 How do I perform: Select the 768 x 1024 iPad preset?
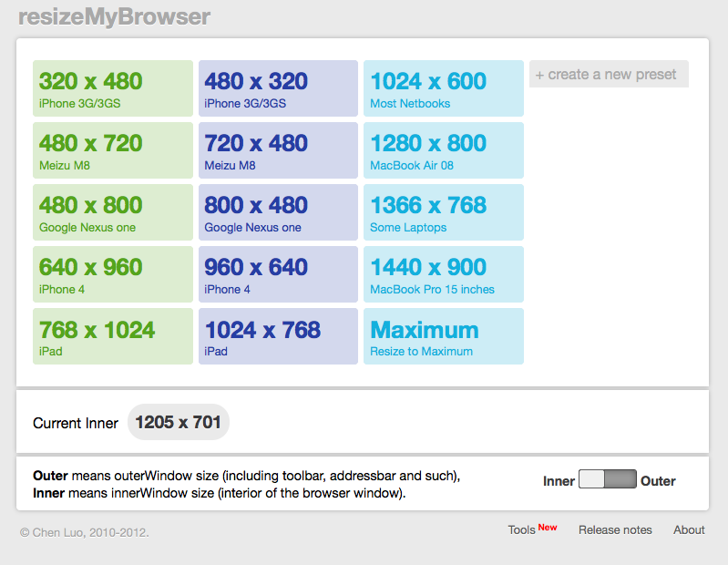(112, 336)
